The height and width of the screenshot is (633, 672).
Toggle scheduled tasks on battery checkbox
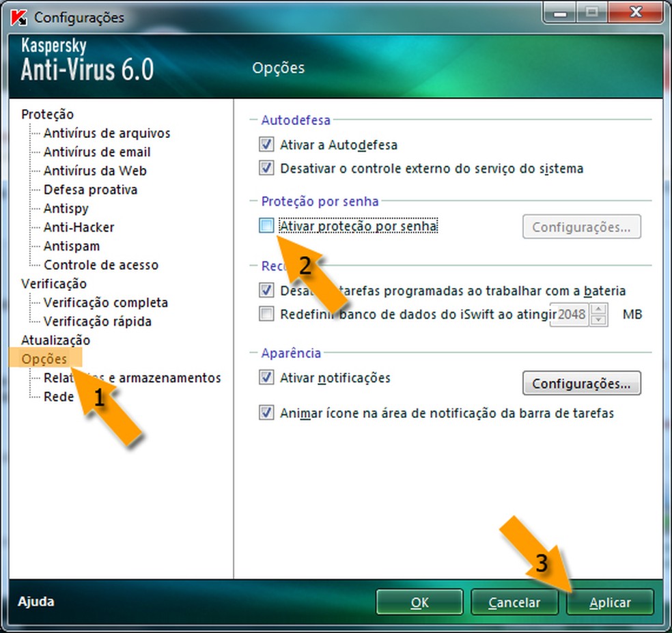click(x=266, y=291)
